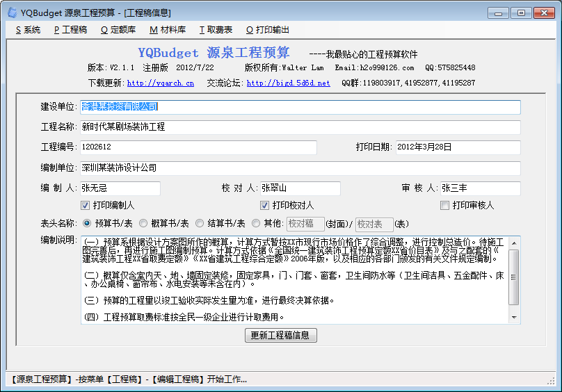
Task: Close the YQBudget window
Action: (544, 13)
